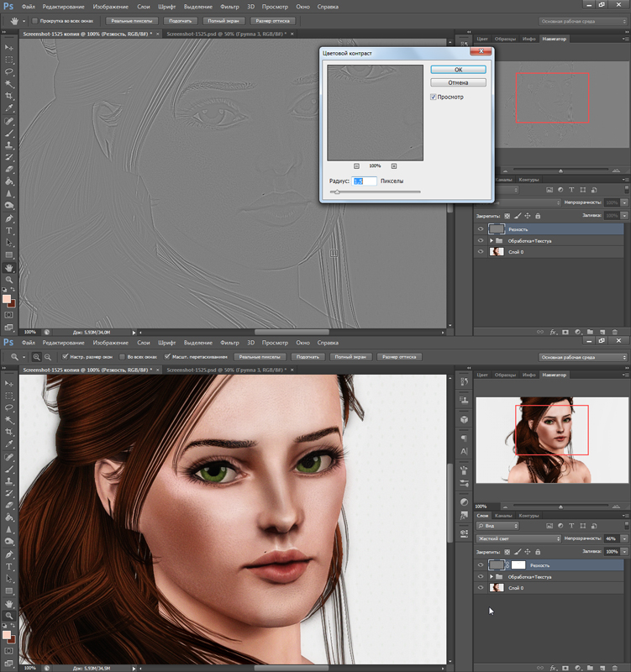
Task: Lock all on layer in bottom Layers panel
Action: [538, 552]
